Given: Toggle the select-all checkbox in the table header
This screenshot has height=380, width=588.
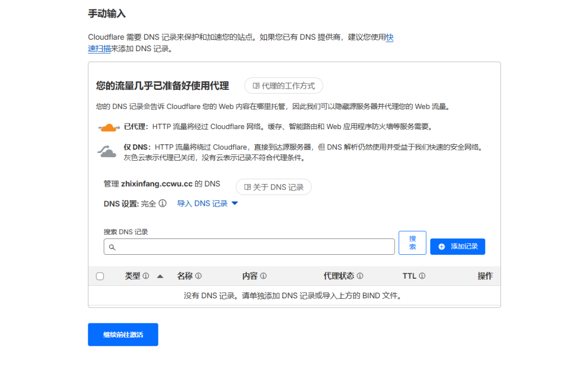Looking at the screenshot, I should 100,276.
